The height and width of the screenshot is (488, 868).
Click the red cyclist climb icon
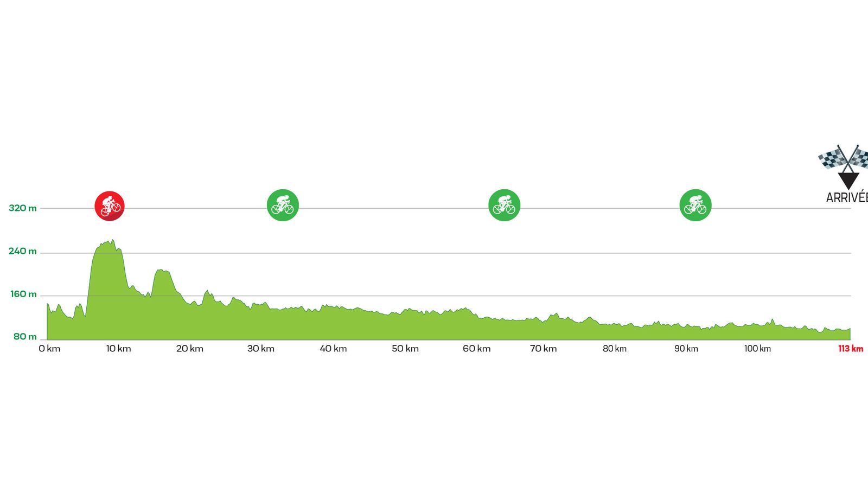pyautogui.click(x=110, y=206)
